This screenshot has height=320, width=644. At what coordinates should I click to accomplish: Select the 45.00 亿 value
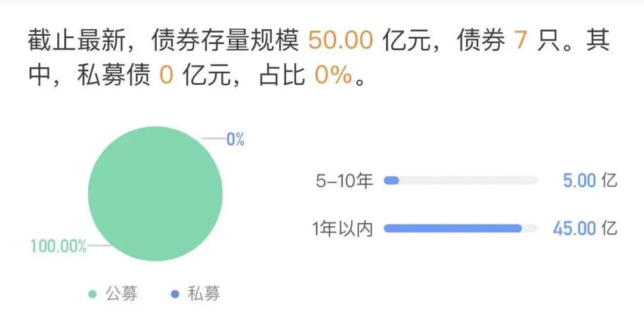click(584, 228)
